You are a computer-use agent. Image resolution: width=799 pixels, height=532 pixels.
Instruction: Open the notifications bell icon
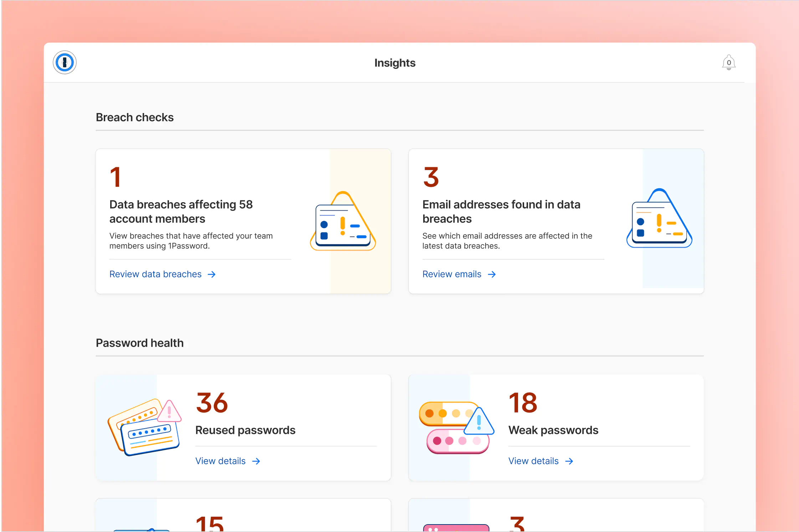coord(728,63)
